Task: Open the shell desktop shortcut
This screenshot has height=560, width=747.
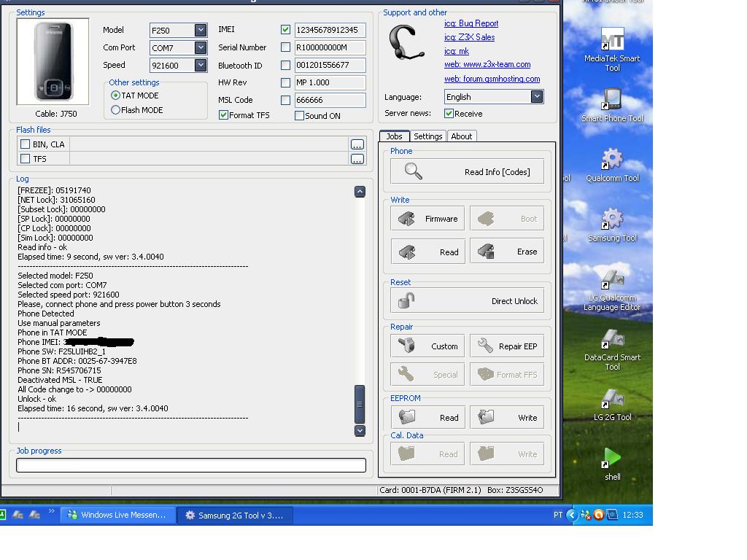Action: 612,464
